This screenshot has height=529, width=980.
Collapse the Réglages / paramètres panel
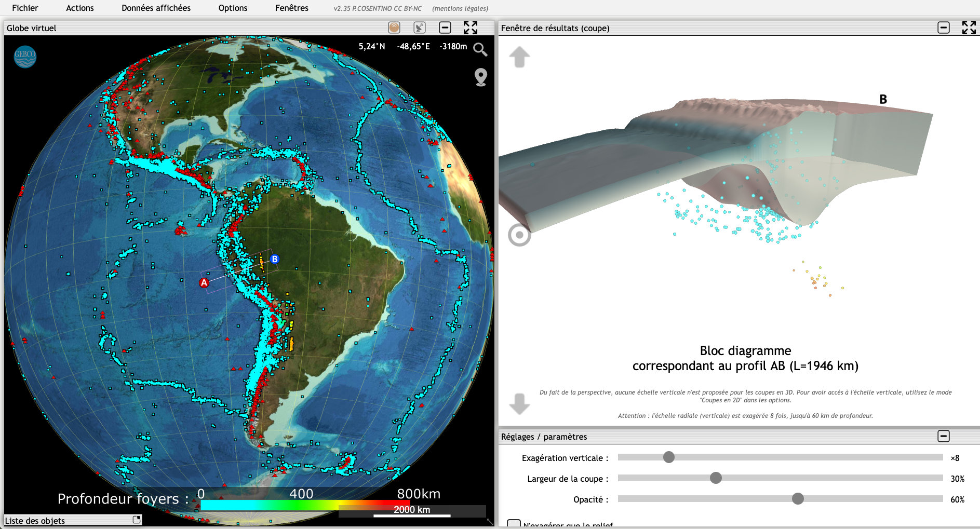[x=944, y=436]
